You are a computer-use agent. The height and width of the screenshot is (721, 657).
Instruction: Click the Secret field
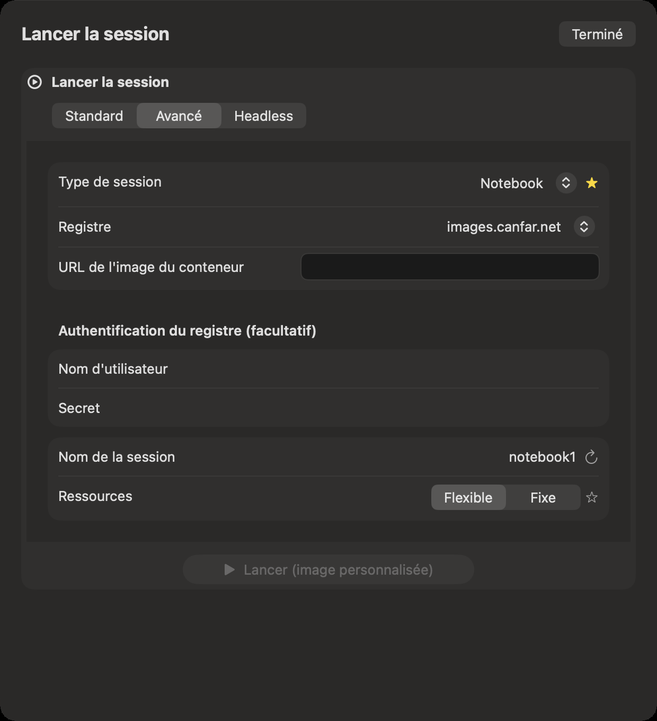[328, 408]
